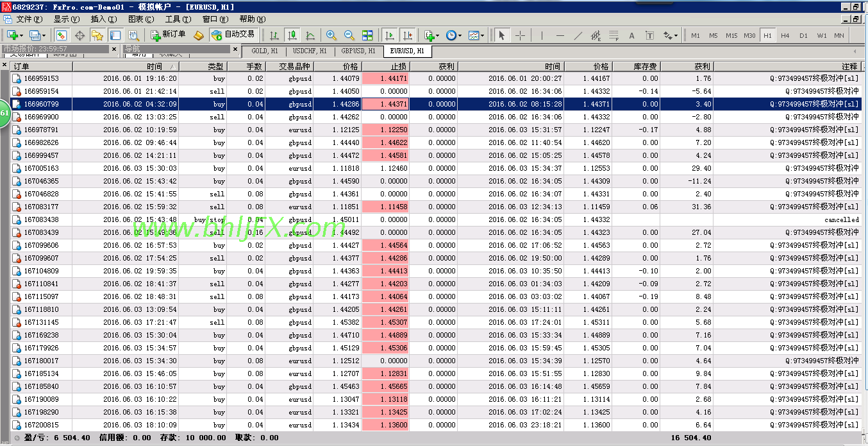The width and height of the screenshot is (868, 446).
Task: Open the 显示(V) menu
Action: pos(67,19)
